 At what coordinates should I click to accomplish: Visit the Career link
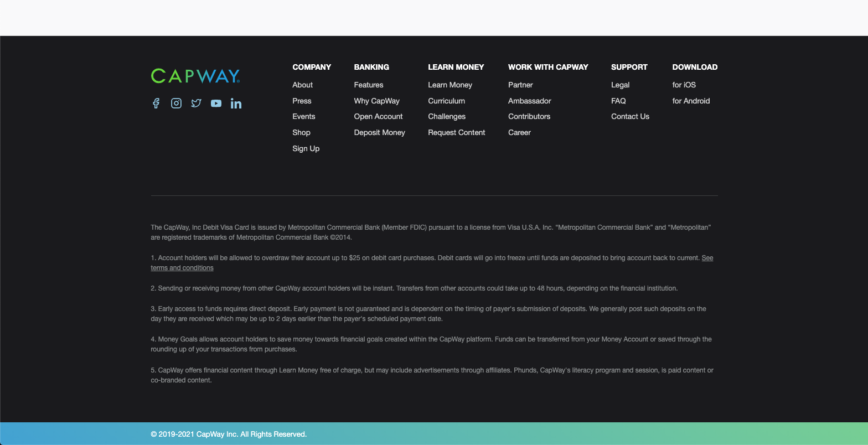[519, 132]
